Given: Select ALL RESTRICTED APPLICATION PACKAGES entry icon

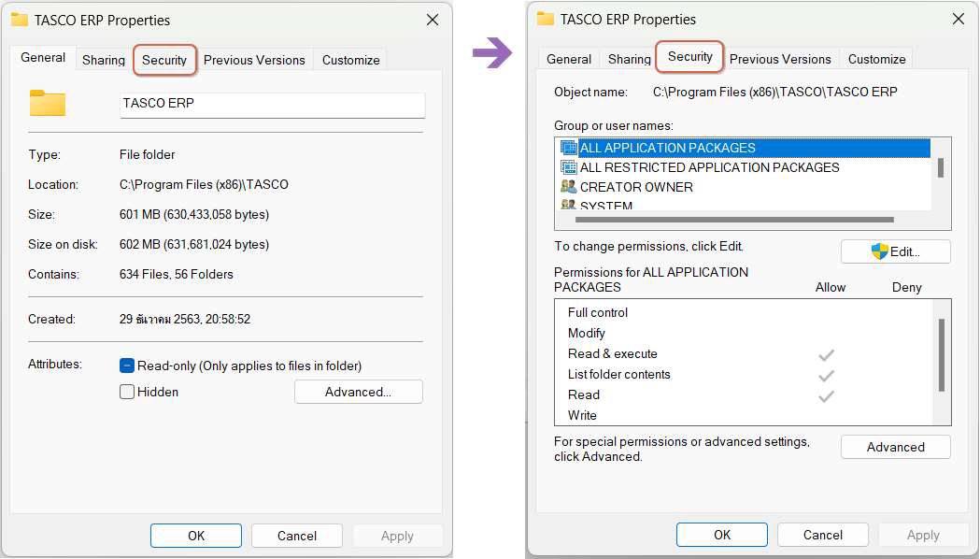Looking at the screenshot, I should pos(569,167).
